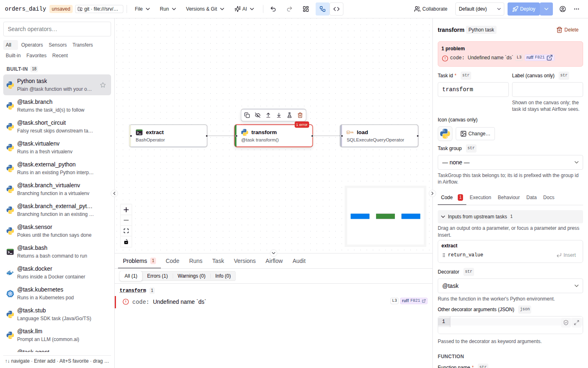
Task: Click the Deploy button
Action: pyautogui.click(x=523, y=9)
